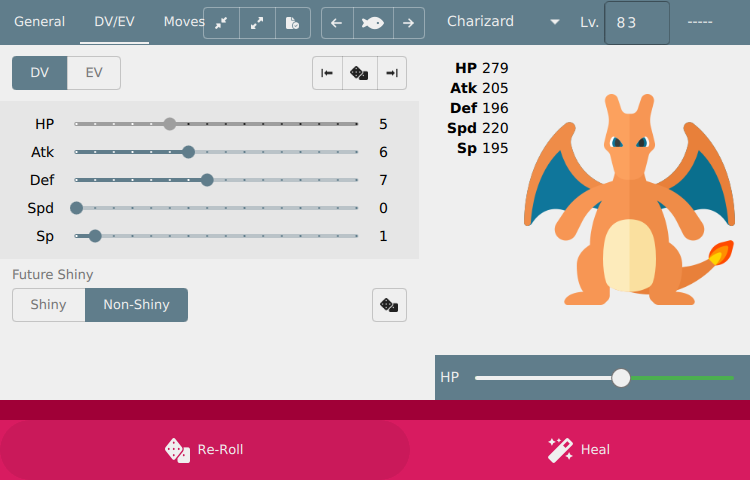Set all DVs to maximum icon

pyautogui.click(x=392, y=73)
